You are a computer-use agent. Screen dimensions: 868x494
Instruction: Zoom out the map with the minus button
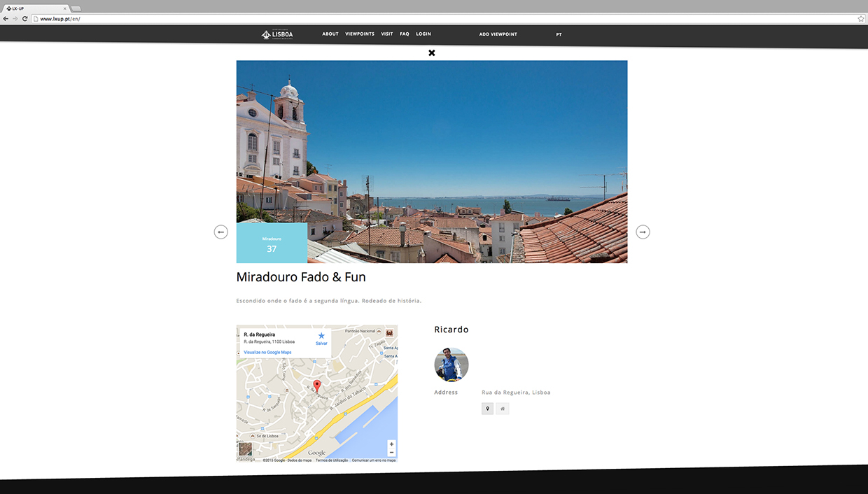coord(391,453)
